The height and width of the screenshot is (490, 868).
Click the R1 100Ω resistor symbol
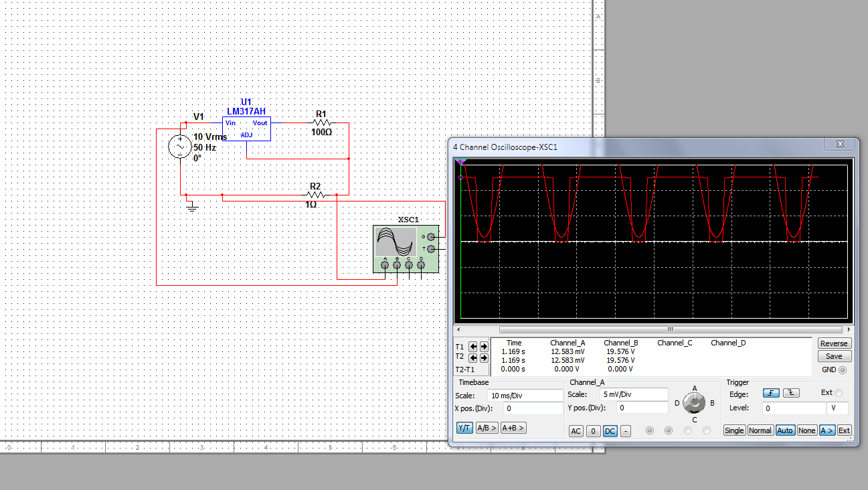click(x=321, y=123)
